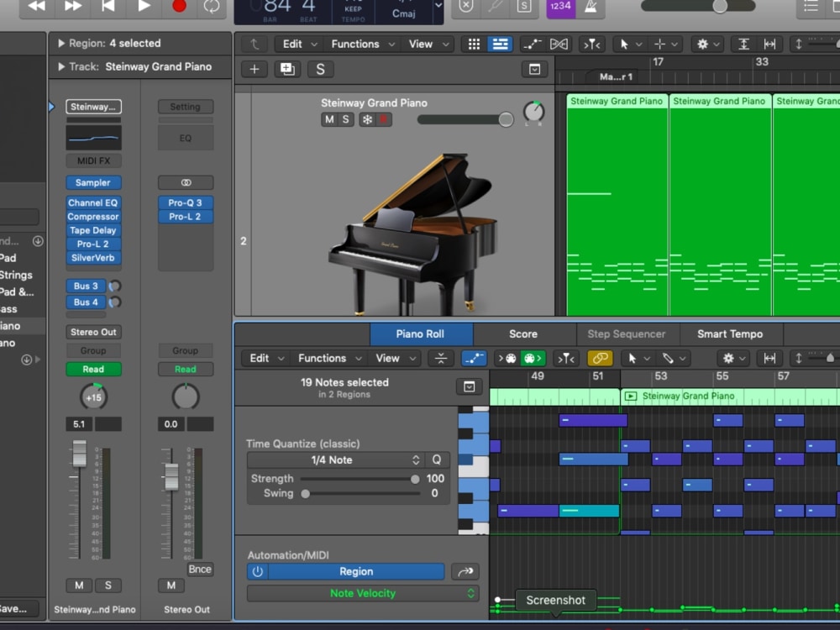
Task: Mute the Steinway Grand Piano track header
Action: (329, 119)
